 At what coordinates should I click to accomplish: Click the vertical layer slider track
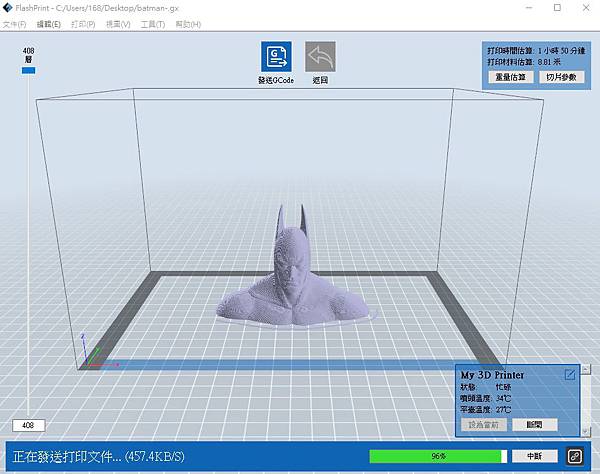(28, 245)
